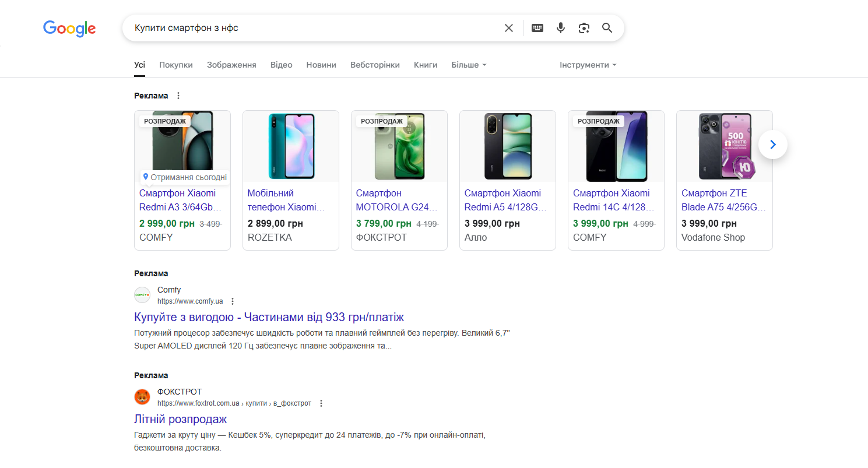Screen dimensions: 868x468
Task: Clear the search query with X icon
Action: pyautogui.click(x=509, y=28)
